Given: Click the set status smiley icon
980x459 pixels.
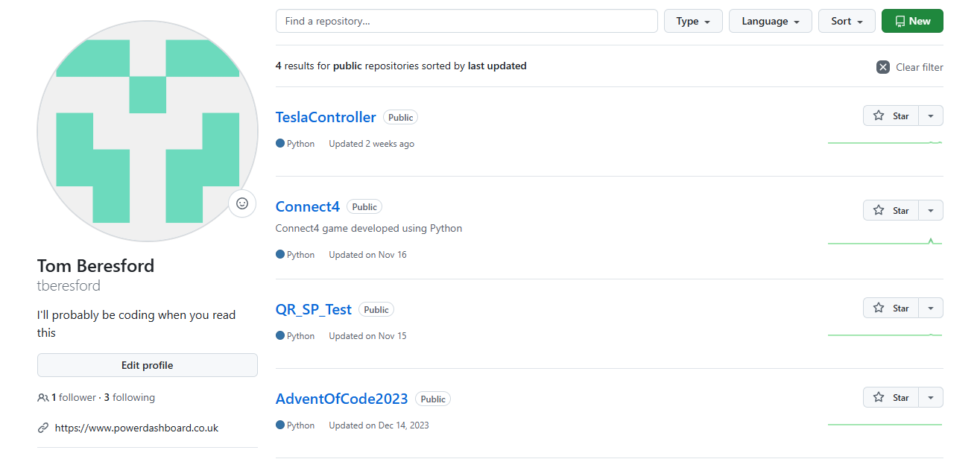Looking at the screenshot, I should coord(242,203).
